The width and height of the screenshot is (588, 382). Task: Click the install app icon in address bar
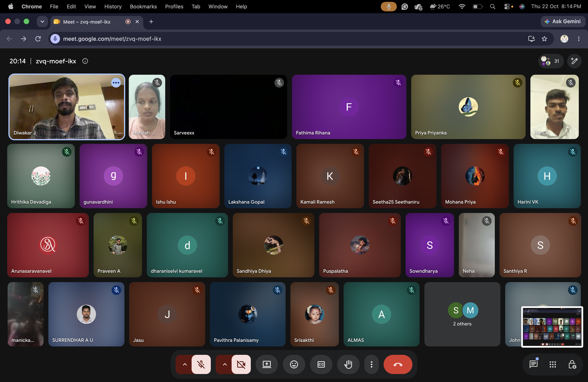pos(531,39)
